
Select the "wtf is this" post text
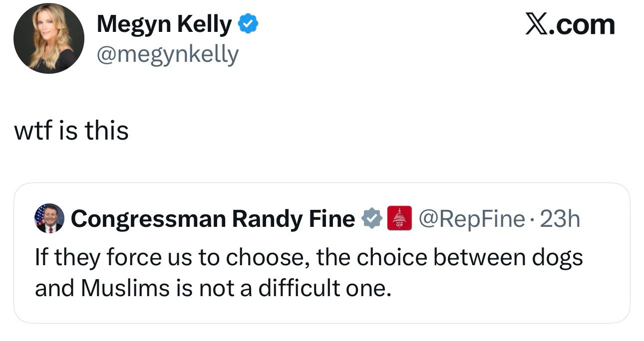tap(71, 131)
